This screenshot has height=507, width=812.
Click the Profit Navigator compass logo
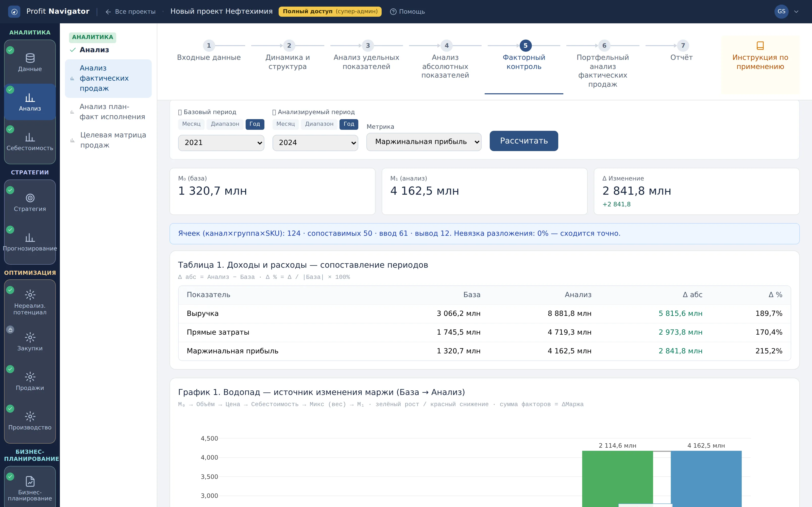[x=14, y=12]
